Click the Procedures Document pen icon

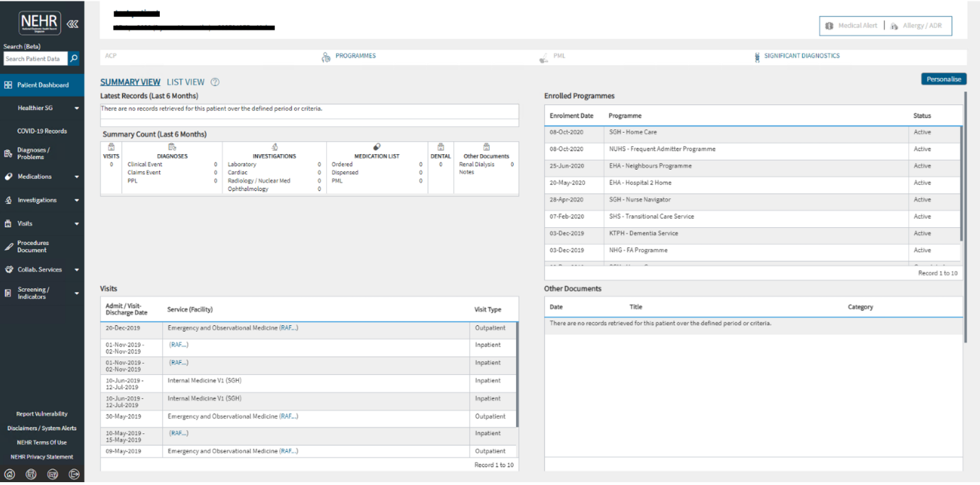pyautogui.click(x=9, y=246)
